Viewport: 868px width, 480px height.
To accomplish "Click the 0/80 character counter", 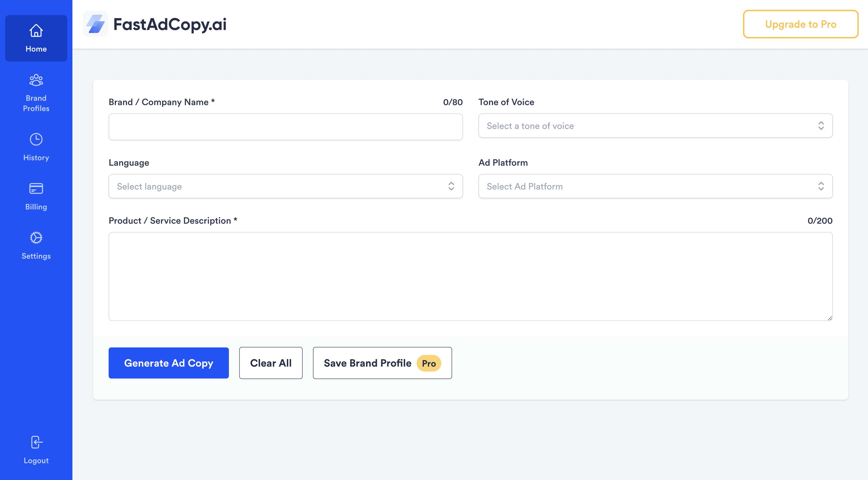I will [x=453, y=102].
